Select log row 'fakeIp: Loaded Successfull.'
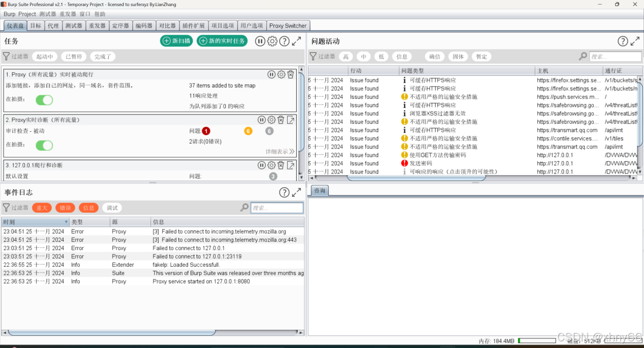The height and width of the screenshot is (348, 644). coord(153,265)
